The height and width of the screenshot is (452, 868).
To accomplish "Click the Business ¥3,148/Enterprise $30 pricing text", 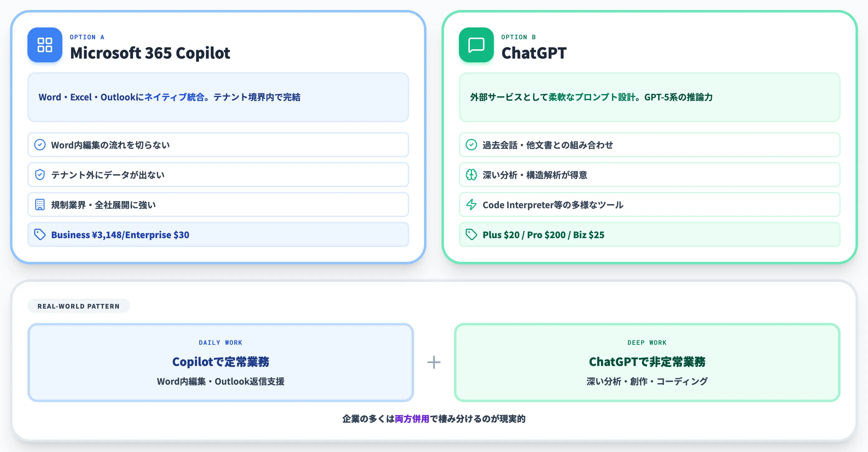I will click(x=120, y=235).
